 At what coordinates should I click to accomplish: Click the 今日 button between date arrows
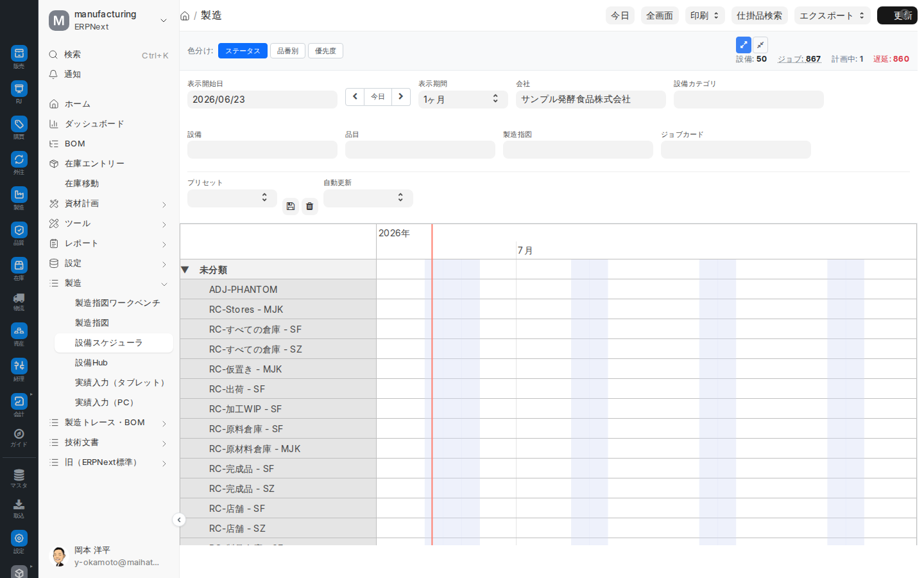coord(378,97)
